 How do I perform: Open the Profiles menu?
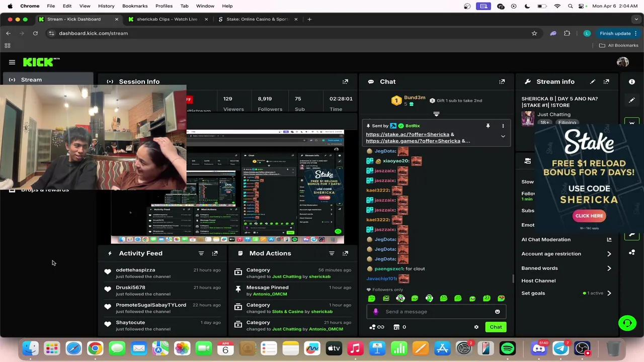coord(164,6)
